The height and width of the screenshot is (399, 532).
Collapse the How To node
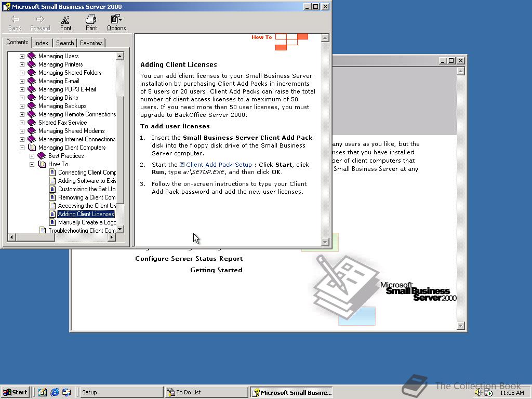tap(32, 164)
